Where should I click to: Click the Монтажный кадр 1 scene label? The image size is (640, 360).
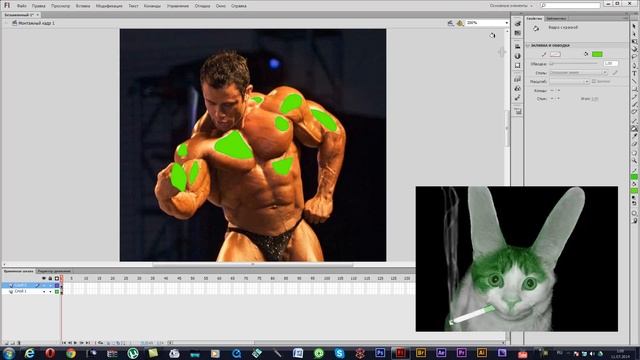36,23
